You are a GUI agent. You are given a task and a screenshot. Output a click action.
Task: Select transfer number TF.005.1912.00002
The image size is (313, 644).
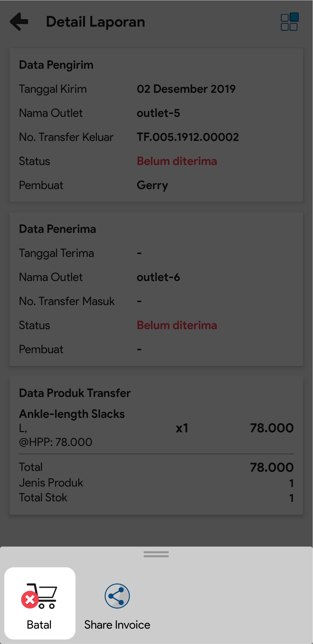(x=188, y=137)
